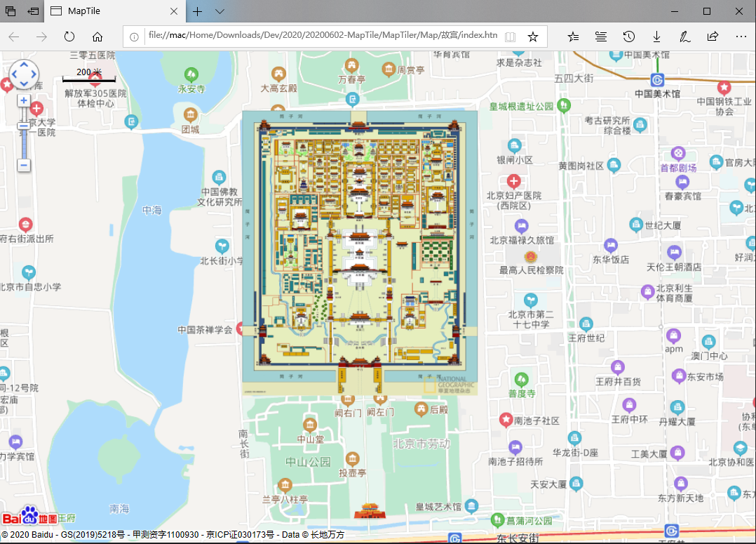Click the 中山公园 label
The image size is (756, 544).
308,462
